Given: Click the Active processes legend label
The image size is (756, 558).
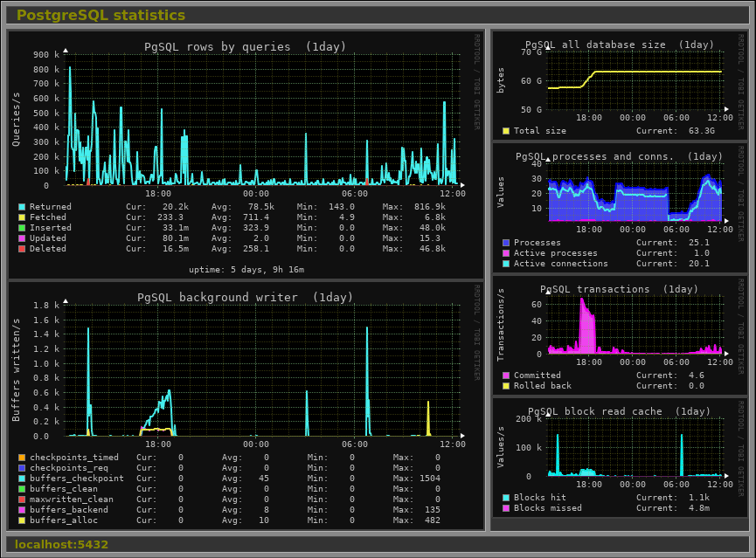Looking at the screenshot, I should pos(556,253).
